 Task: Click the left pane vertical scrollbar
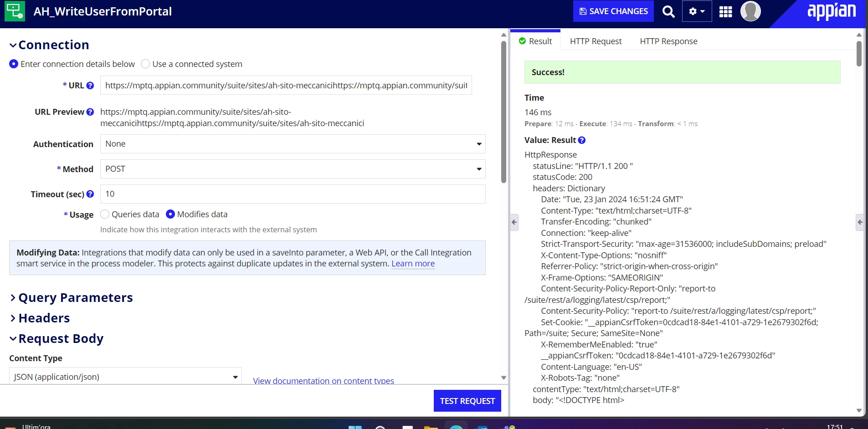[x=503, y=112]
